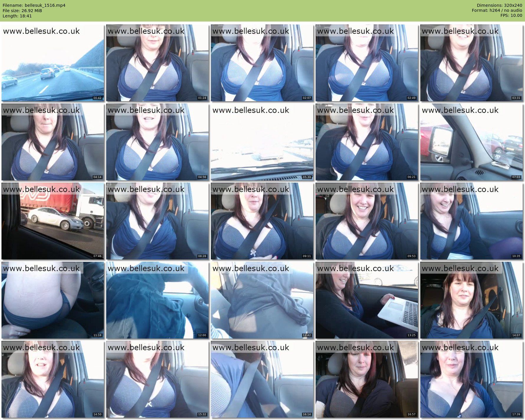Select the thumbnail at 03:31
This screenshot has height=420, width=525.
tap(472, 63)
